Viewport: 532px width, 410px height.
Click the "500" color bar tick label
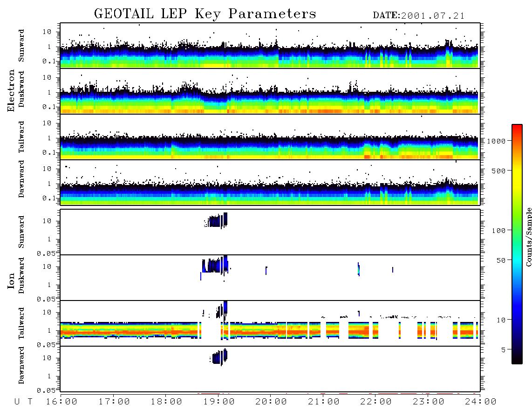tap(498, 171)
